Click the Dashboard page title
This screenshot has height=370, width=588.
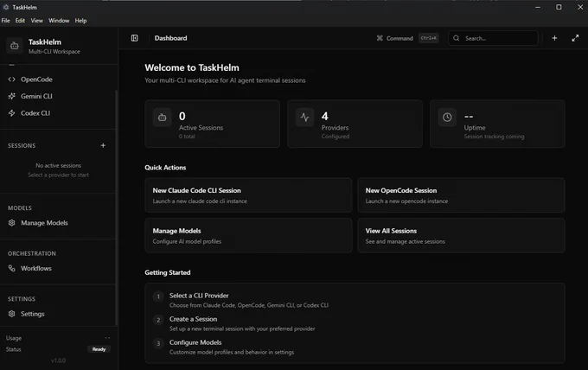170,38
